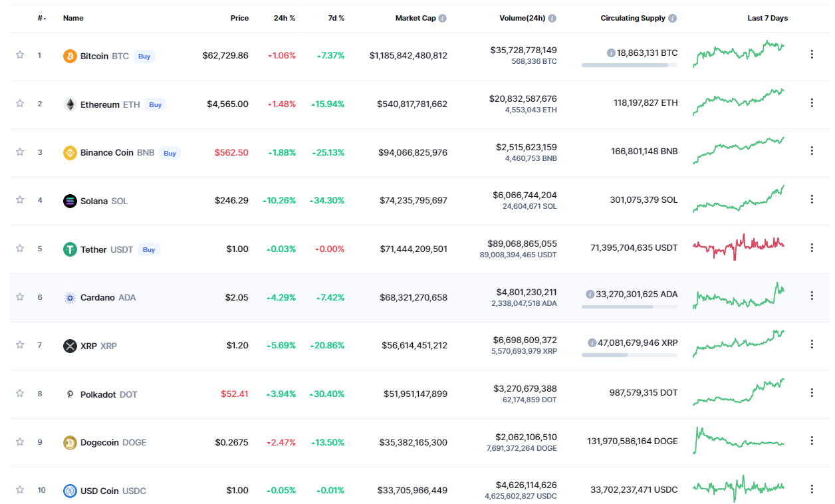835x504 pixels.
Task: Click Solana 24h change 10.26%
Action: pyautogui.click(x=279, y=201)
